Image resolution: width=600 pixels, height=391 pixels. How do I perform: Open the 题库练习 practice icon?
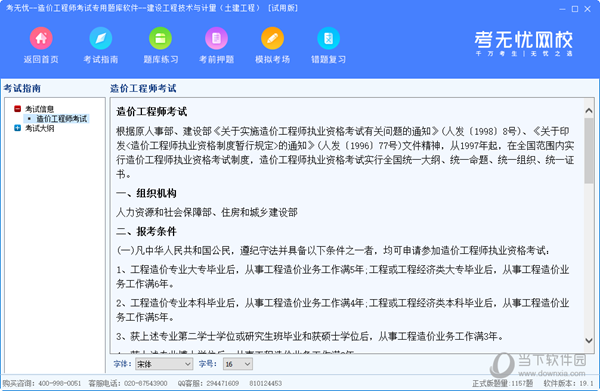160,38
